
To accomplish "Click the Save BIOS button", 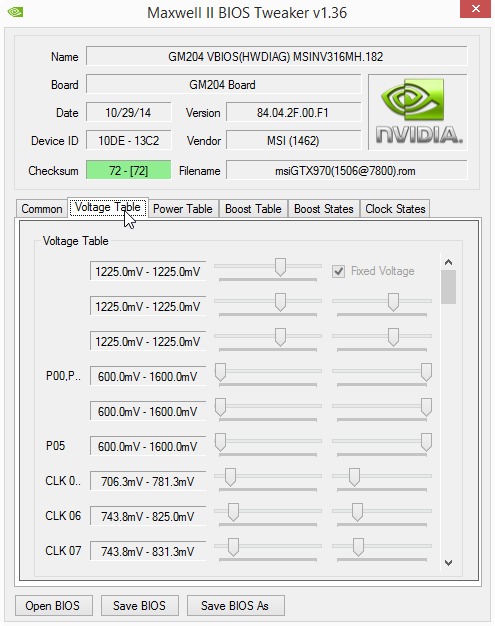I will coord(140,606).
